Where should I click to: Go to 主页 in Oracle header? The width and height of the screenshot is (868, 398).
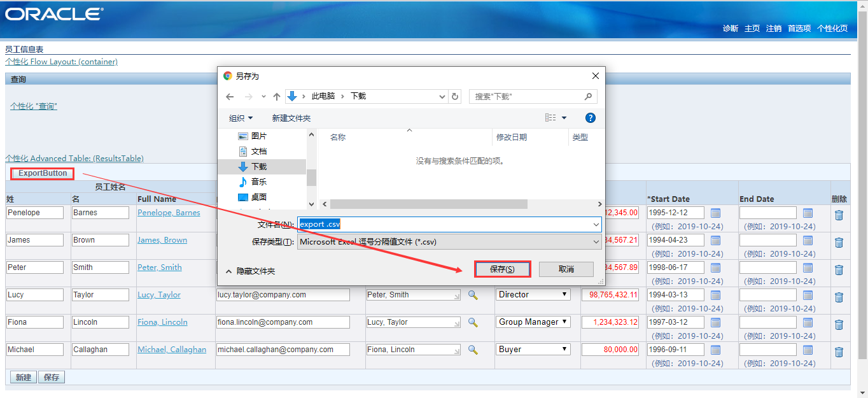[x=752, y=29]
